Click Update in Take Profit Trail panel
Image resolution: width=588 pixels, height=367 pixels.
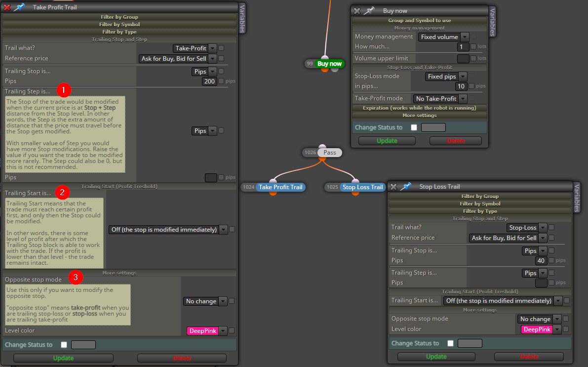[63, 358]
